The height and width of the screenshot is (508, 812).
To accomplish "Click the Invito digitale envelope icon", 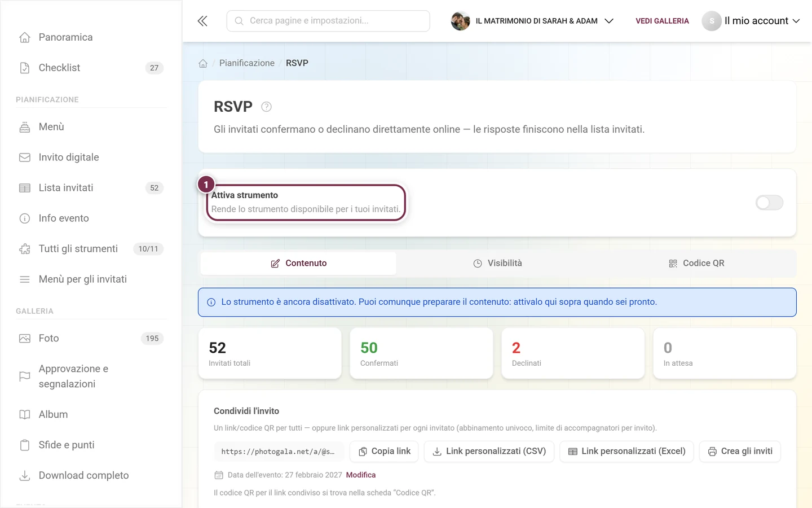I will coord(25,157).
